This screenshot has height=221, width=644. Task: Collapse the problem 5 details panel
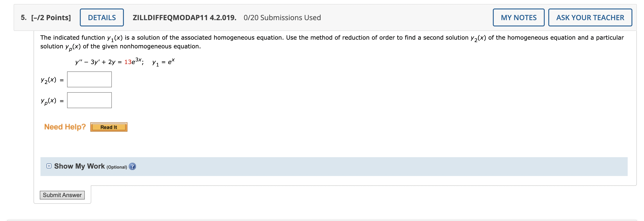tap(102, 17)
